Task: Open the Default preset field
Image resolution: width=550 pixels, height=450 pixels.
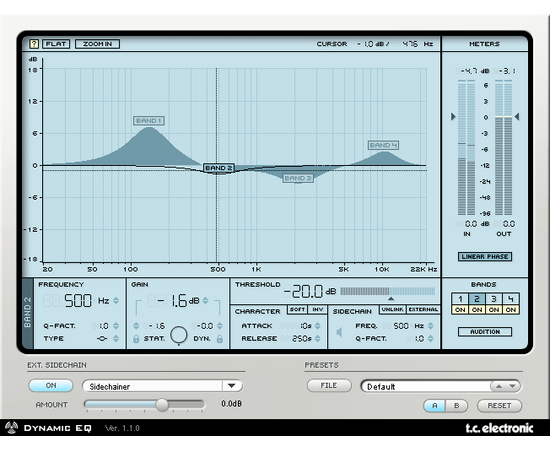Action: tap(425, 387)
